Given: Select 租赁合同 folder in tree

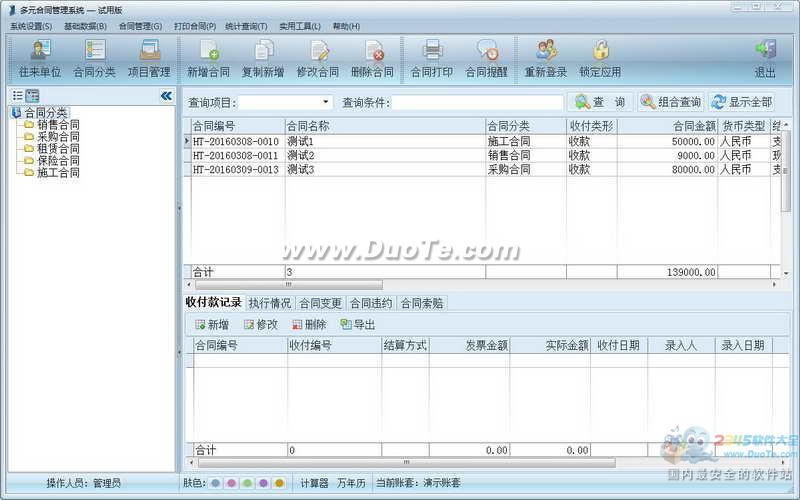Looking at the screenshot, I should click(x=58, y=148).
